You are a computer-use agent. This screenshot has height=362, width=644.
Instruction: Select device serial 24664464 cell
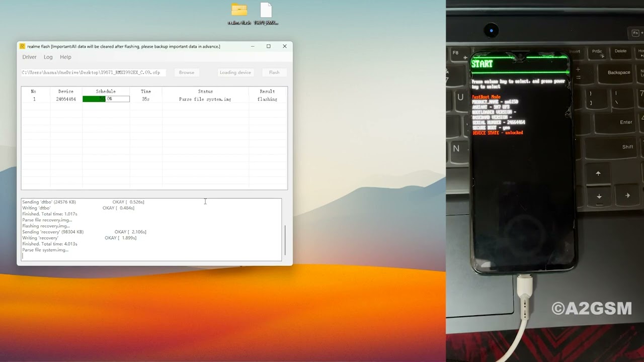[66, 99]
